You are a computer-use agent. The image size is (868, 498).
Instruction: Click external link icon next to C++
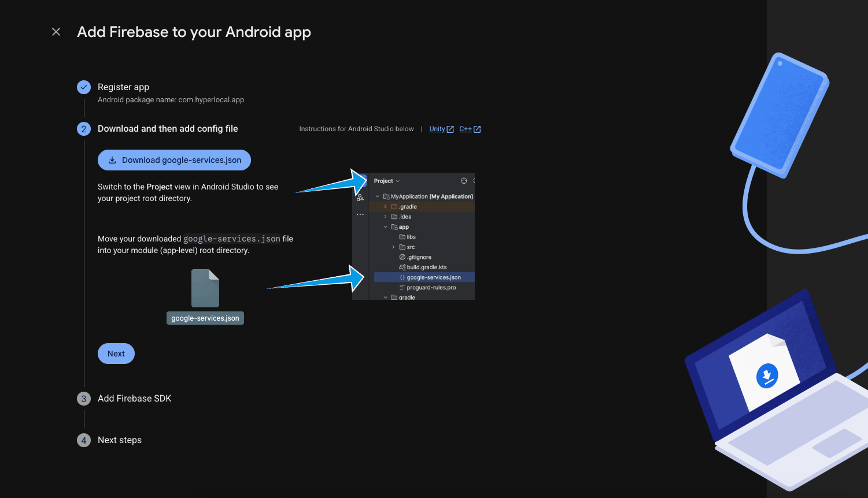coord(477,129)
